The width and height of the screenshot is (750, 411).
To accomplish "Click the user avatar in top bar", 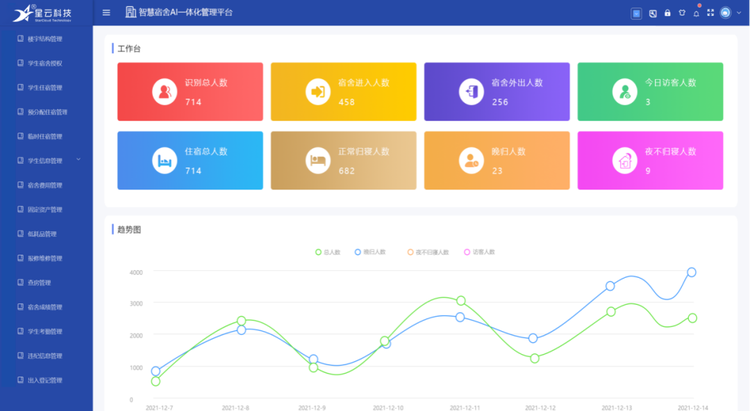I will (x=724, y=13).
